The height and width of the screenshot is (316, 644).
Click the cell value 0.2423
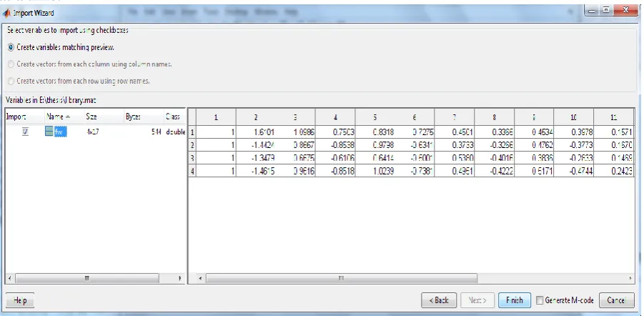613,171
